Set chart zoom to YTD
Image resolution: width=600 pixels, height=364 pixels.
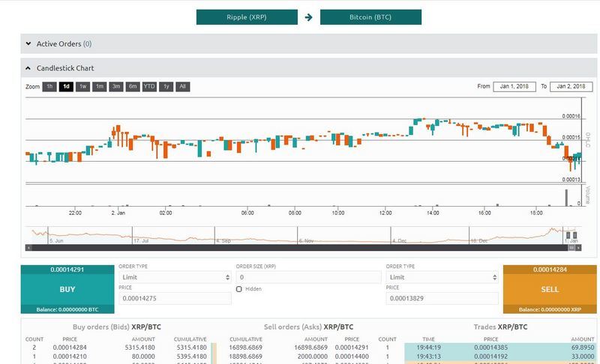click(x=149, y=87)
